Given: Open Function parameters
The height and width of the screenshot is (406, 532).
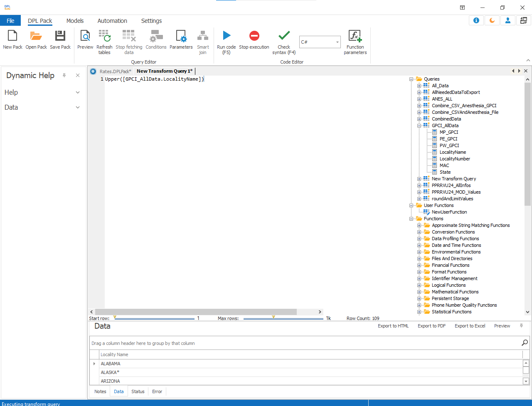Looking at the screenshot, I should (355, 42).
